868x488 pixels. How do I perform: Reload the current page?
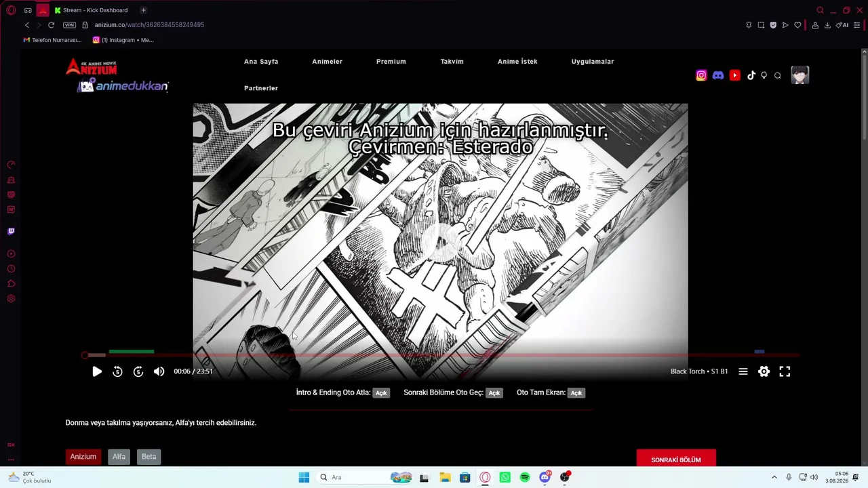point(51,25)
